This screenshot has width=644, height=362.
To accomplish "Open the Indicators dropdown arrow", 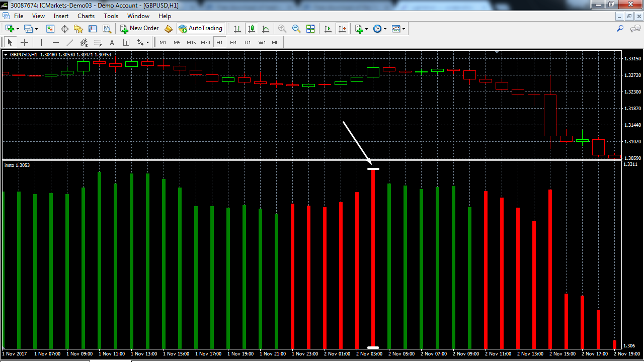I will 366,29.
